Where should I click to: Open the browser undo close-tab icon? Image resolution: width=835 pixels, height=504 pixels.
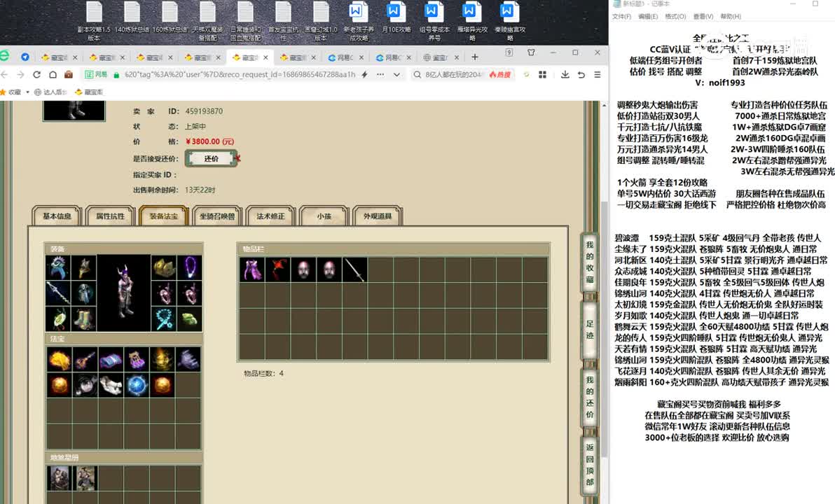point(581,74)
